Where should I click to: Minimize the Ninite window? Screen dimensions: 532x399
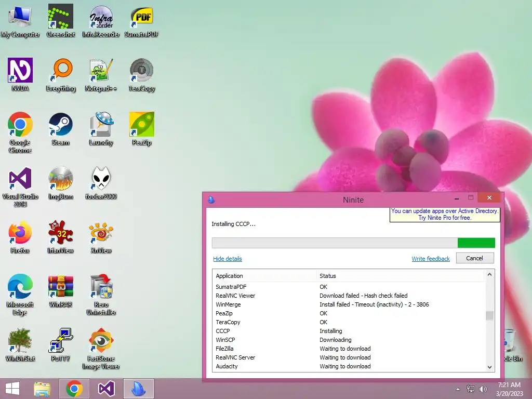pyautogui.click(x=457, y=198)
